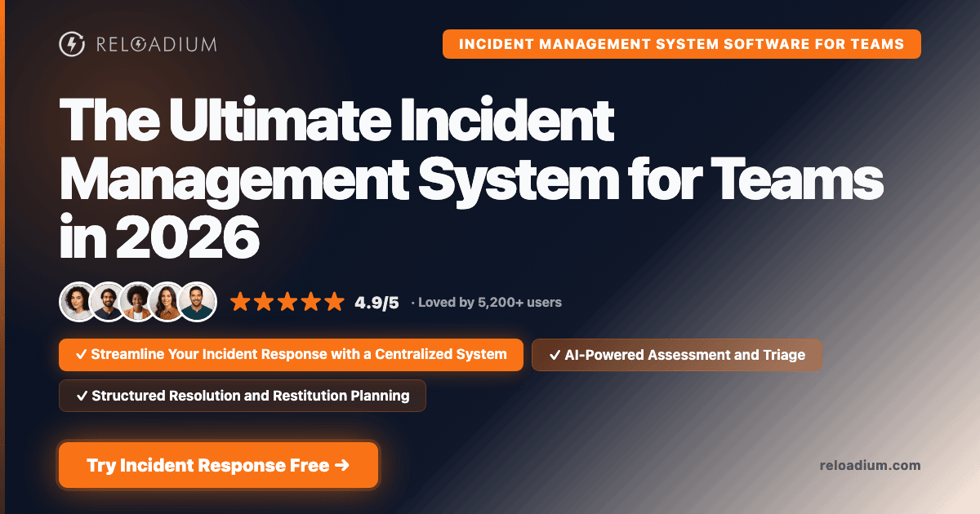Image resolution: width=980 pixels, height=514 pixels.
Task: Select the AI-Powered Assessment and Triage pill
Action: tap(677, 355)
